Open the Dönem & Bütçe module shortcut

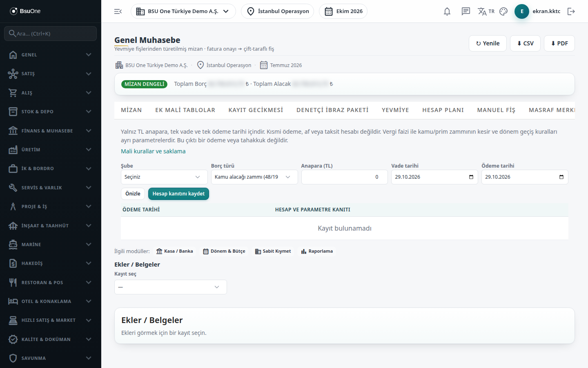[x=224, y=251]
